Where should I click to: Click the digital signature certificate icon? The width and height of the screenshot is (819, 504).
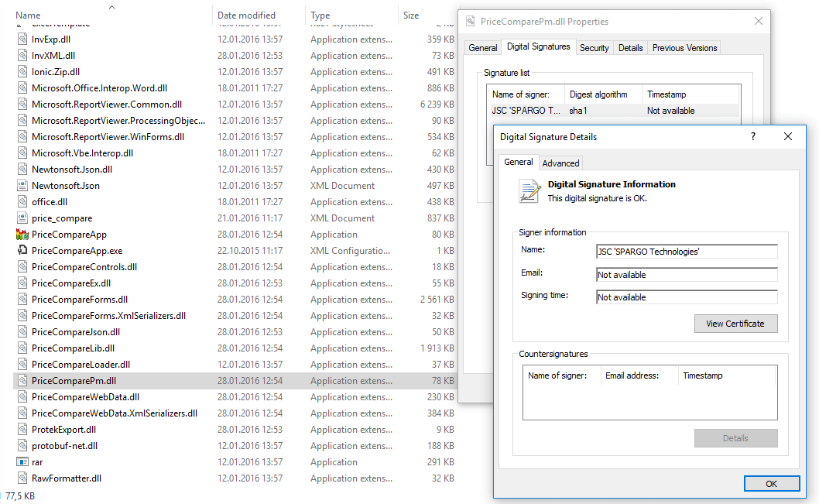click(529, 190)
